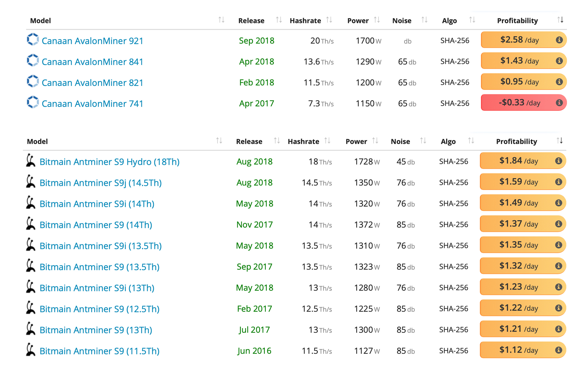Open info icon on $1.37/day profitability
This screenshot has width=588, height=371.
[x=558, y=224]
